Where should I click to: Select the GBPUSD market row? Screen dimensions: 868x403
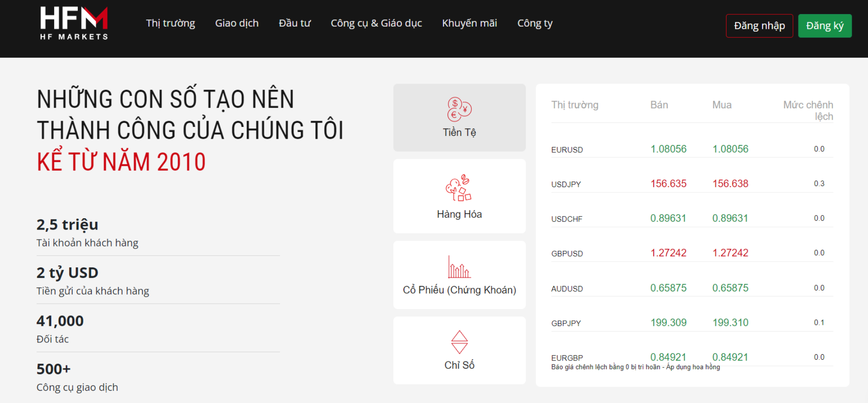click(692, 253)
